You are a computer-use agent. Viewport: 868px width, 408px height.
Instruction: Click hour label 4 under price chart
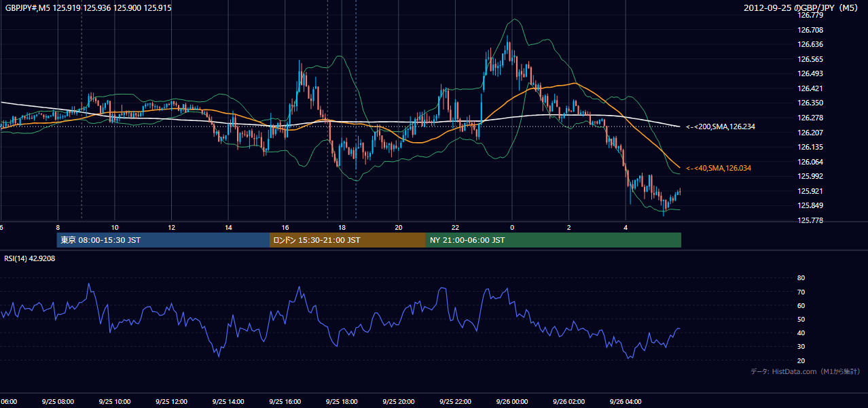tap(626, 227)
